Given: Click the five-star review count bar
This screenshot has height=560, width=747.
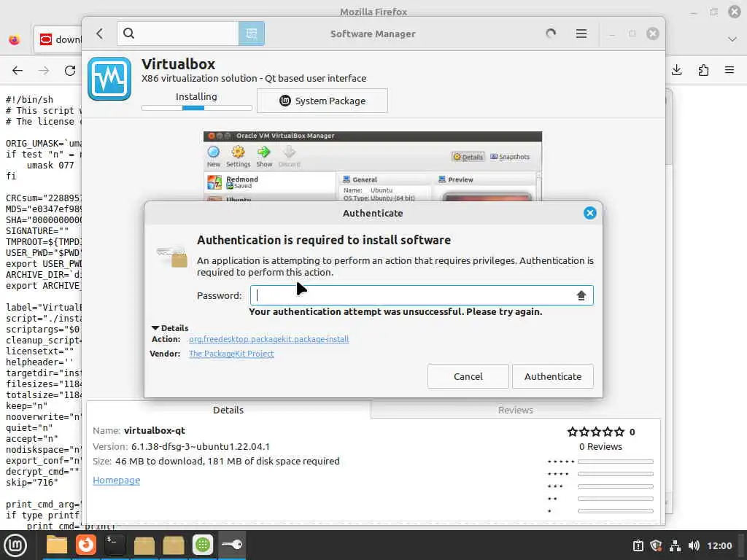Looking at the screenshot, I should pos(615,462).
